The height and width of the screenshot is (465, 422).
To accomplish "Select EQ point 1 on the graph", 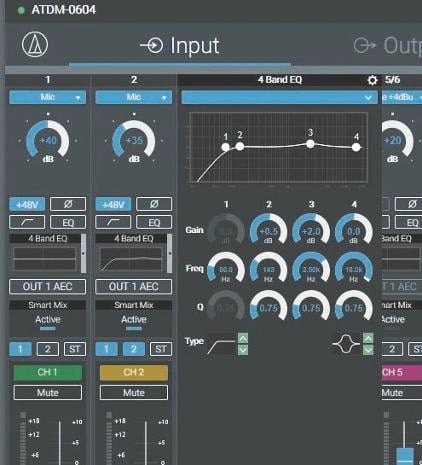I will [225, 147].
